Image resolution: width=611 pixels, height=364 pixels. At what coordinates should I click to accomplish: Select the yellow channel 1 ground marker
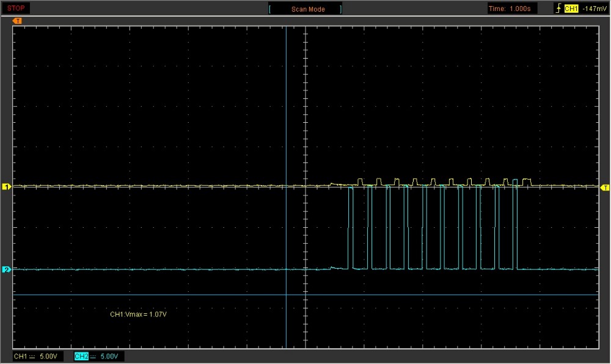tap(7, 187)
